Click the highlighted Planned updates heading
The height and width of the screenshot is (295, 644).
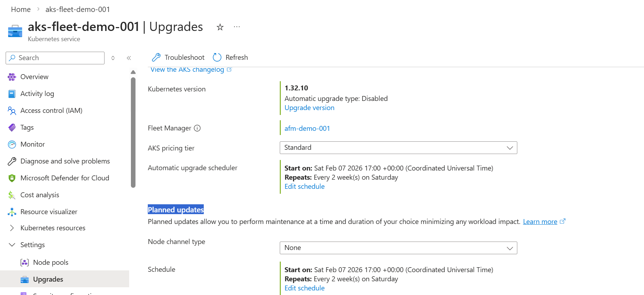click(x=176, y=210)
